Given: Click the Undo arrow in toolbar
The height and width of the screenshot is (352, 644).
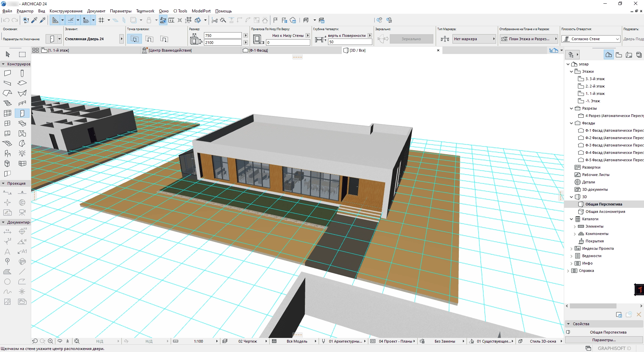Looking at the screenshot, I should click(6, 20).
